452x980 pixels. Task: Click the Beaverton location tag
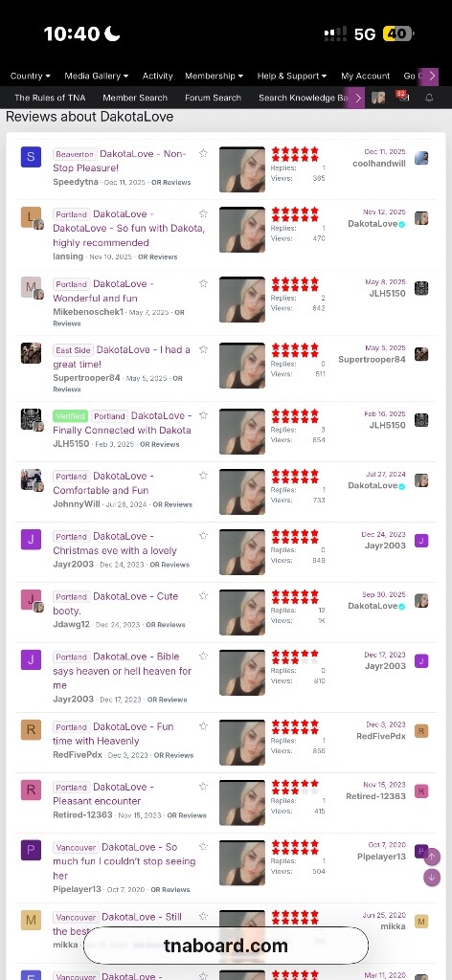pos(75,154)
